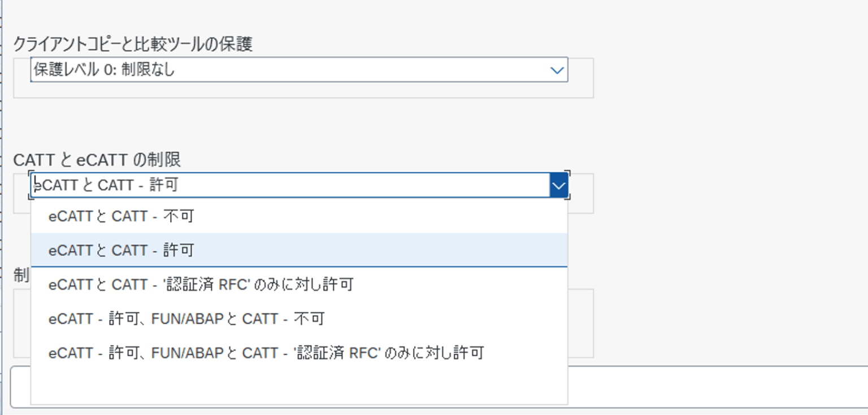The width and height of the screenshot is (868, 415).
Task: Click the chevron on the CATT restriction combo box
Action: click(559, 185)
